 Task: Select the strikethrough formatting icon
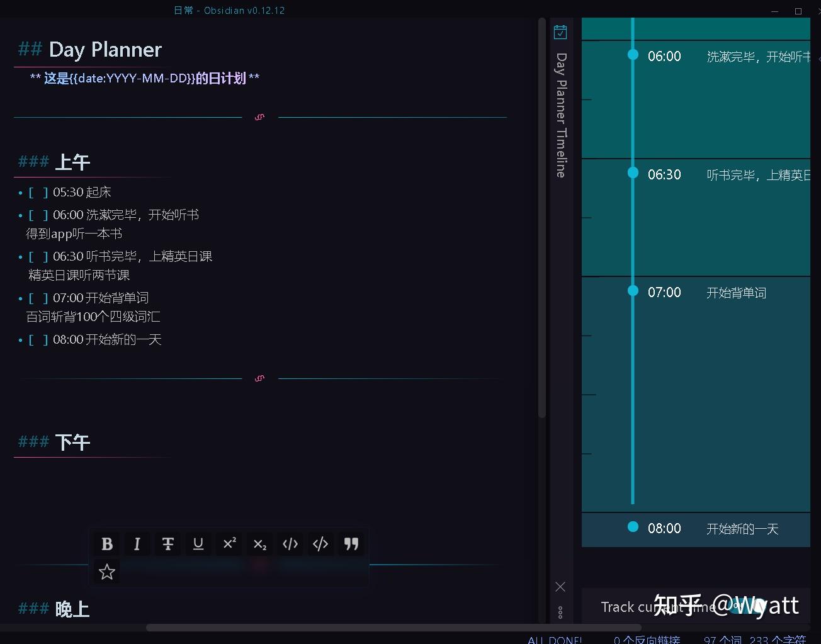click(167, 544)
